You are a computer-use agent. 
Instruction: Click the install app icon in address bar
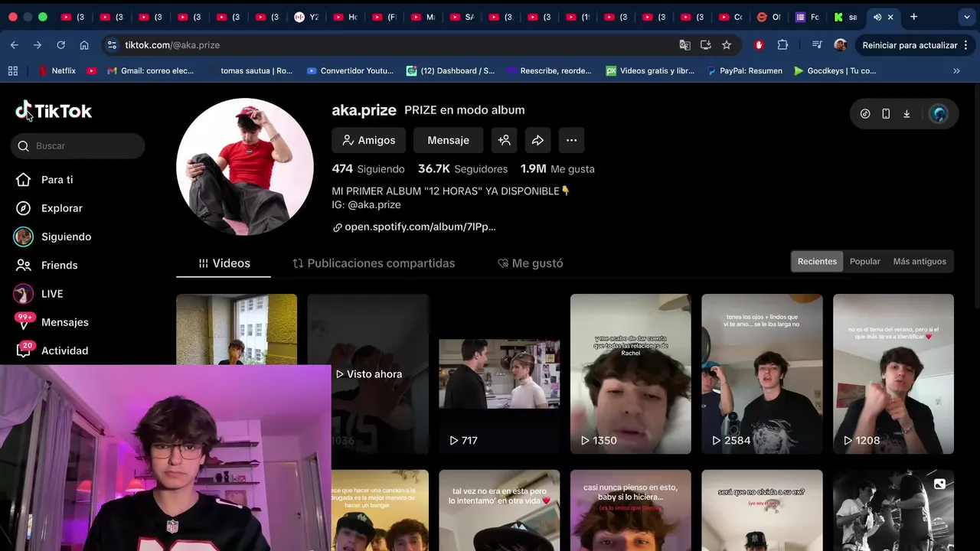705,45
